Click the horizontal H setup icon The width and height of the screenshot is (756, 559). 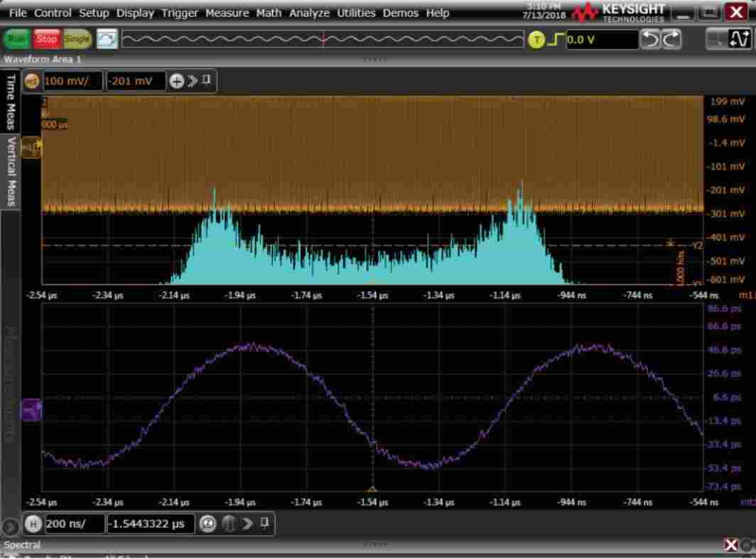(33, 524)
